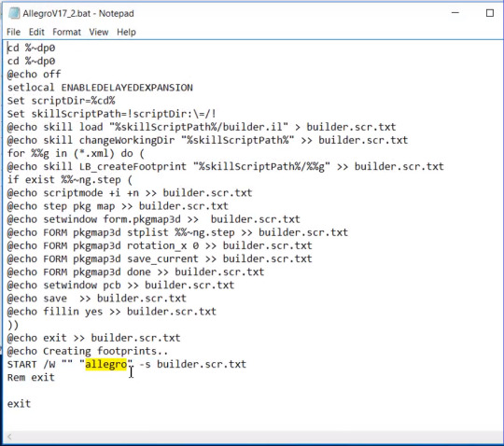The width and height of the screenshot is (504, 446).
Task: Click the '@echo exit' line
Action: 94,338
